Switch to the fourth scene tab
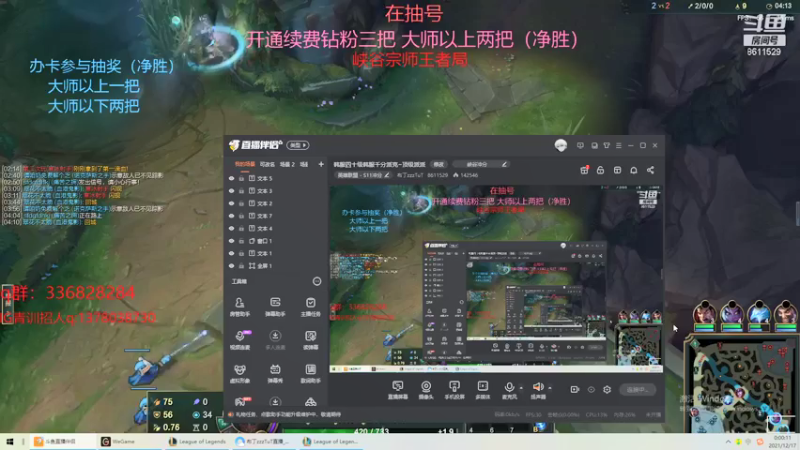 click(x=304, y=164)
